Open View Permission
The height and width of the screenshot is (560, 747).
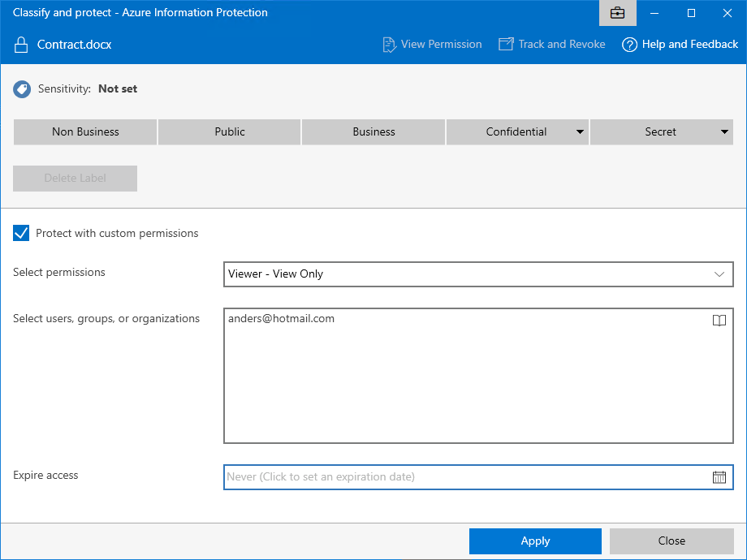pos(432,45)
